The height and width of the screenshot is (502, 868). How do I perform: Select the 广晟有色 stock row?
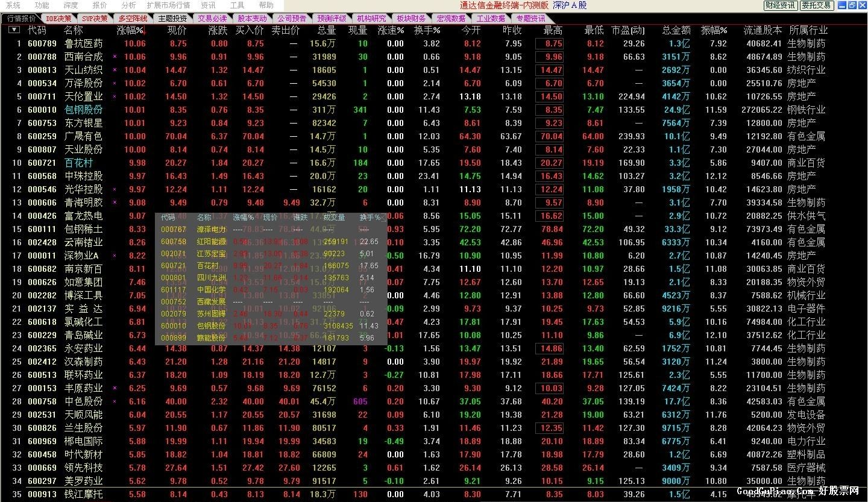point(434,136)
